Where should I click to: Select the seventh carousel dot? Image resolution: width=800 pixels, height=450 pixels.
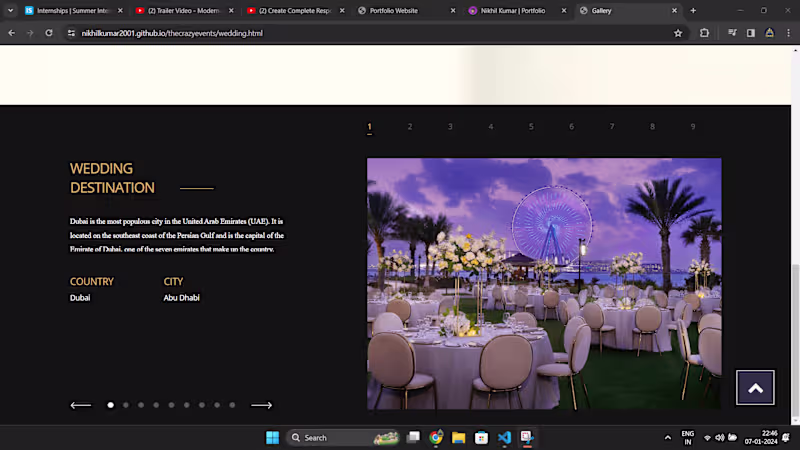(202, 405)
